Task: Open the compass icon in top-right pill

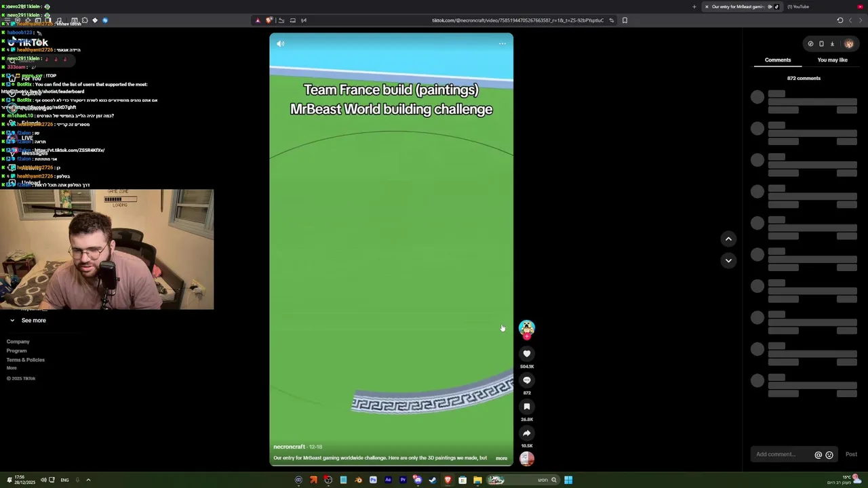Action: (810, 44)
